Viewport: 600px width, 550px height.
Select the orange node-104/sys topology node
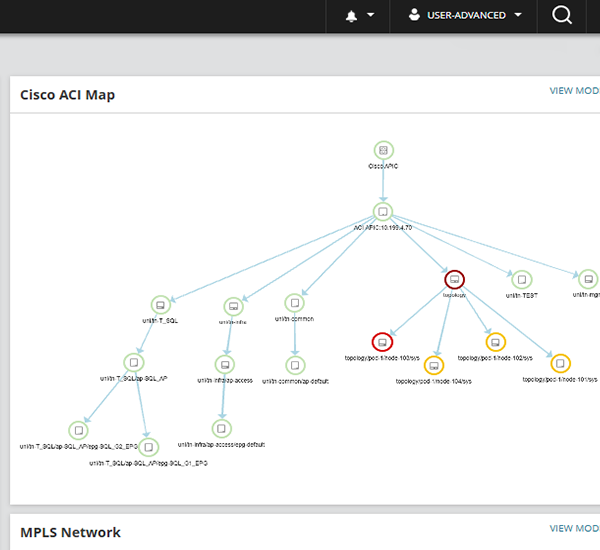[x=434, y=366]
